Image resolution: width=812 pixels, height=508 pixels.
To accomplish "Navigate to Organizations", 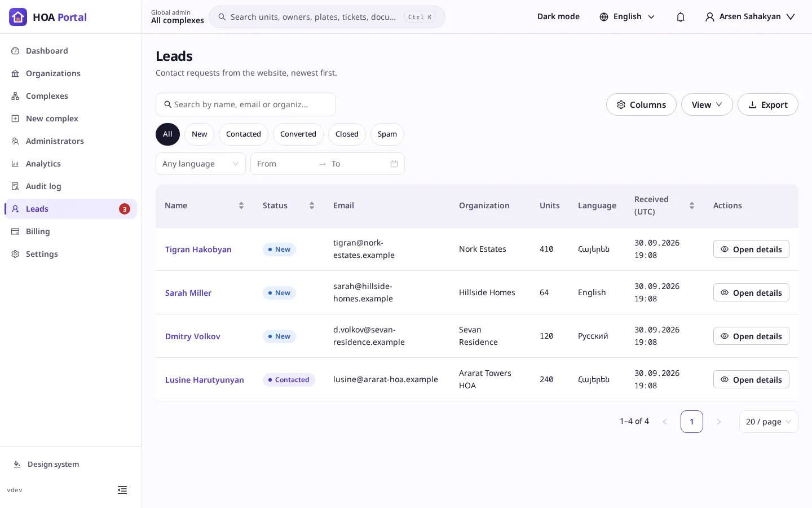I will pos(70,73).
